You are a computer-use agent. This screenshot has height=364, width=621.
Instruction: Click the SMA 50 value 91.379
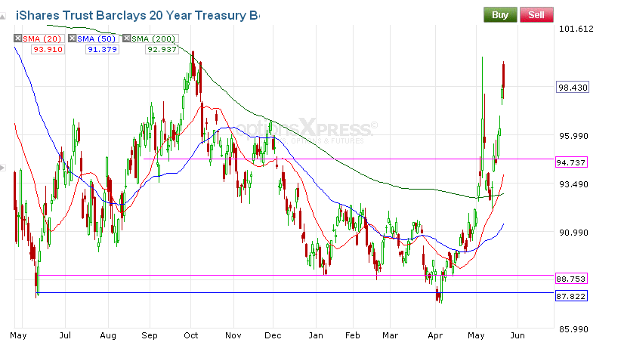102,50
